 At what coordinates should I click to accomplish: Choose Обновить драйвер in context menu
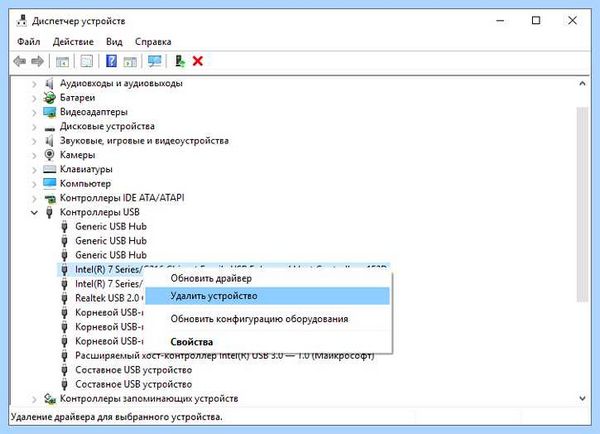(x=267, y=278)
